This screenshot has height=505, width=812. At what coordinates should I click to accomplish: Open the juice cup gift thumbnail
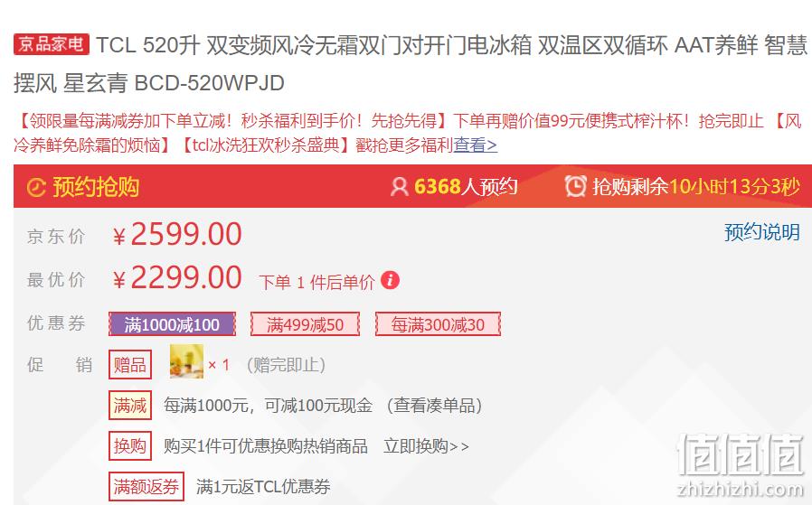click(x=186, y=361)
